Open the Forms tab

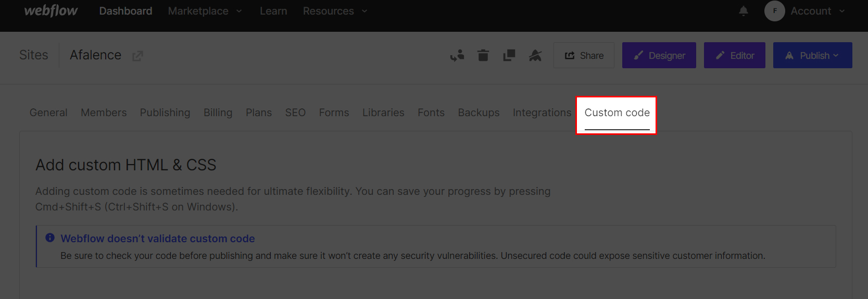click(x=334, y=113)
